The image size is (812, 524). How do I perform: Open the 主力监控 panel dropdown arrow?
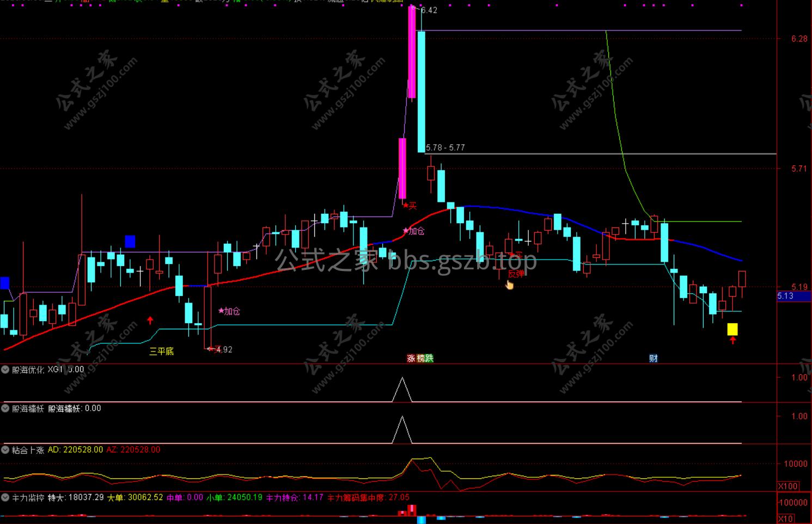pos(5,497)
